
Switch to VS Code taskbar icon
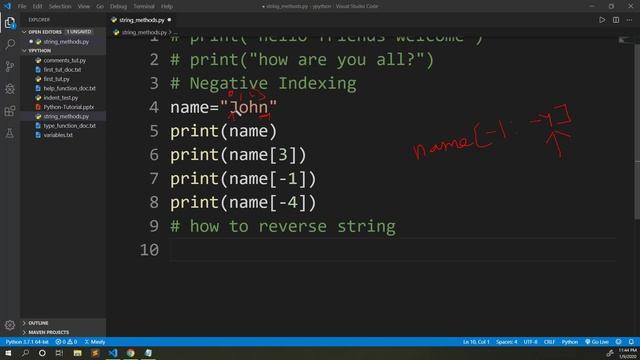113,353
